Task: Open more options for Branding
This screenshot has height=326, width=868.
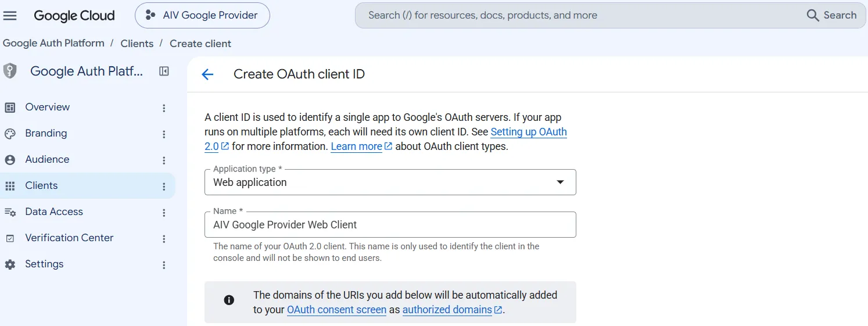Action: click(164, 134)
